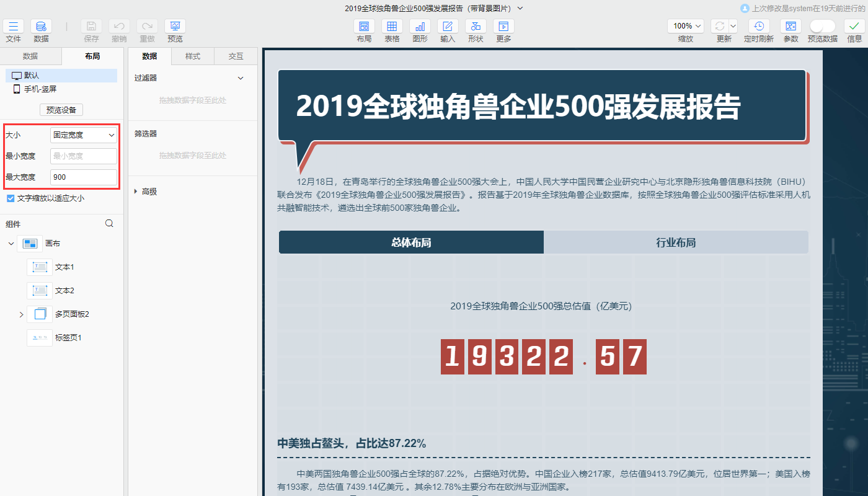868x496 pixels.
Task: Switch to the 样式 style tab
Action: (192, 55)
